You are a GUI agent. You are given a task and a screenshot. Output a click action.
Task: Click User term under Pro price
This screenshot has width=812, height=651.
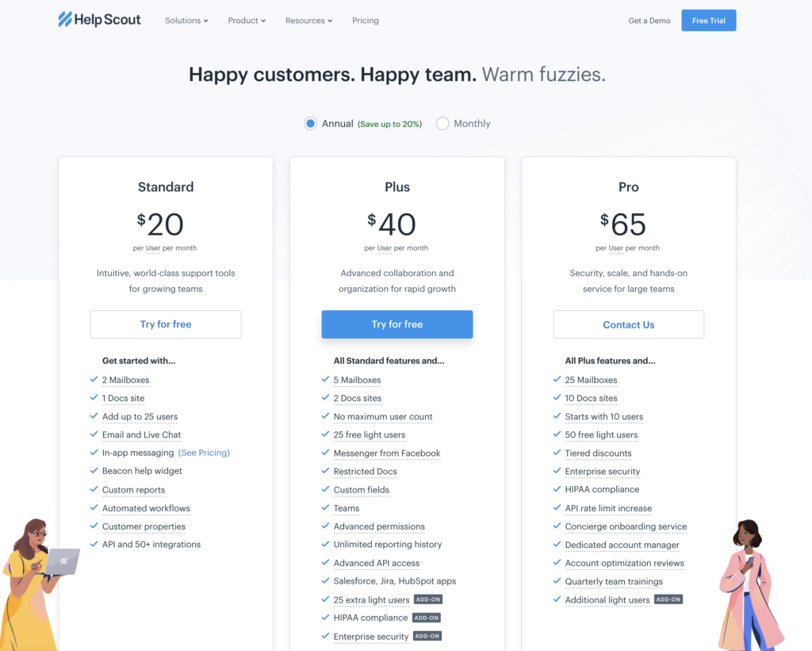point(615,248)
